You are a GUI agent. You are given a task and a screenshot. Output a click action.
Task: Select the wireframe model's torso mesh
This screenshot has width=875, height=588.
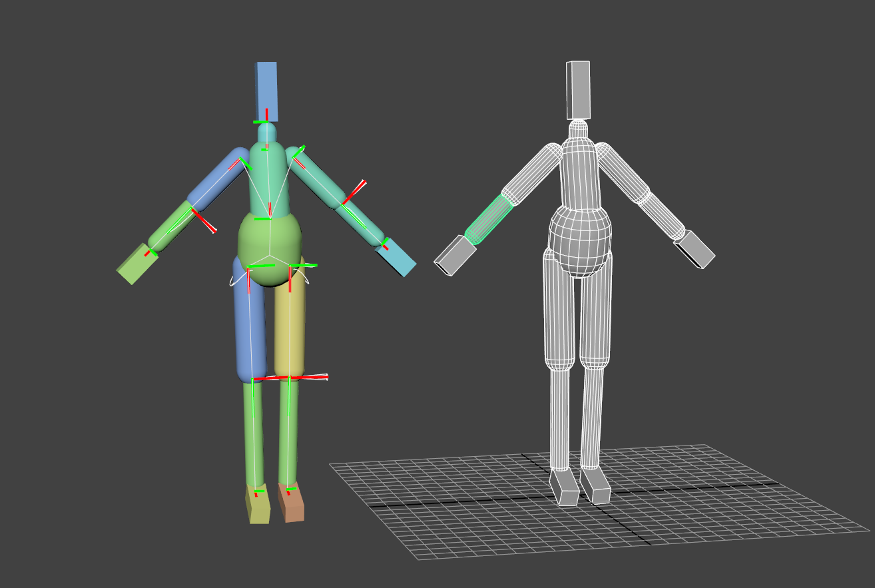[580, 174]
